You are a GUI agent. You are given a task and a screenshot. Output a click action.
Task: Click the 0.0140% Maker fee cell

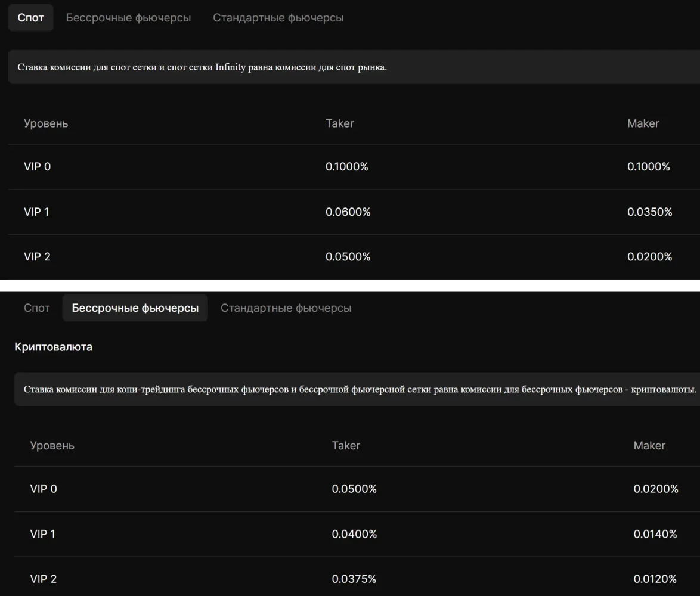tap(655, 534)
